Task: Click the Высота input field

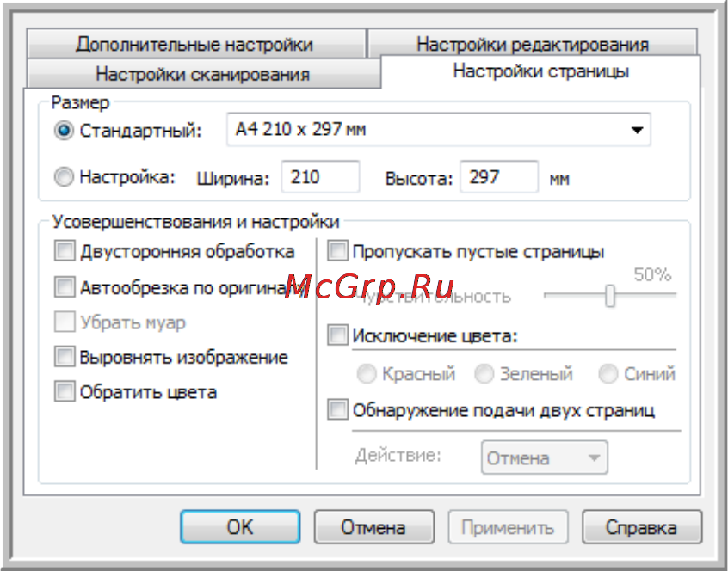Action: point(499,177)
